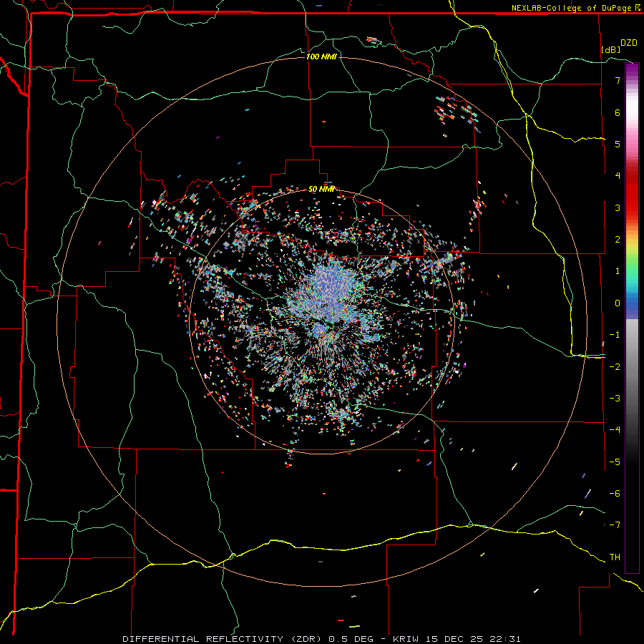Click the NEXLAB-College of DuPage label

tap(571, 8)
